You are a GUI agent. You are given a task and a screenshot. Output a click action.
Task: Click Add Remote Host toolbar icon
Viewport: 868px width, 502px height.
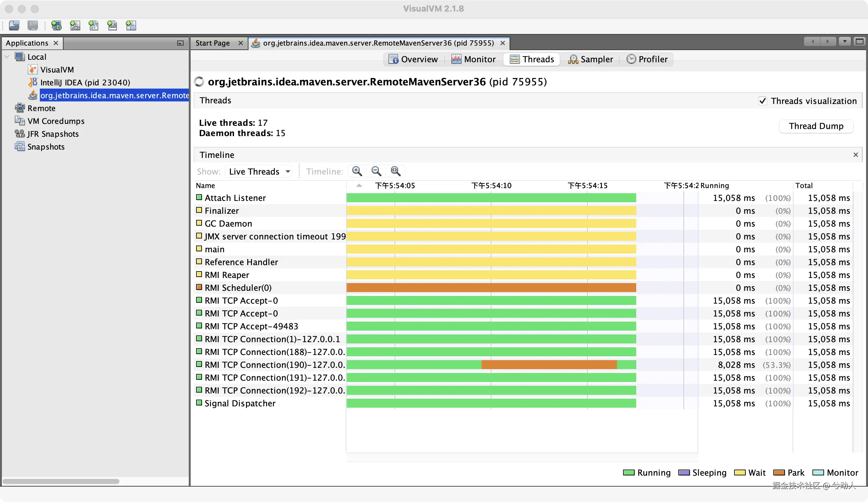tap(56, 25)
